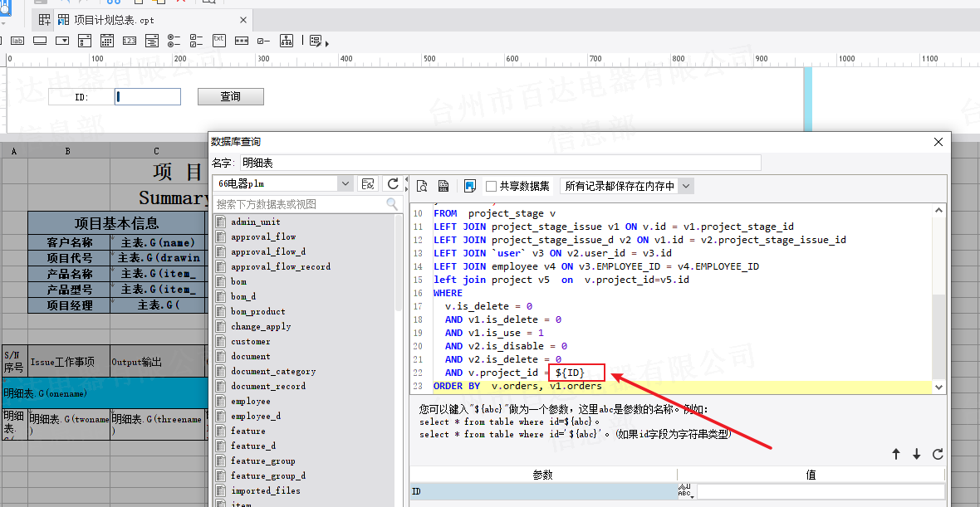The height and width of the screenshot is (507, 980).
Task: Move parameter up with the up arrow
Action: pos(896,454)
